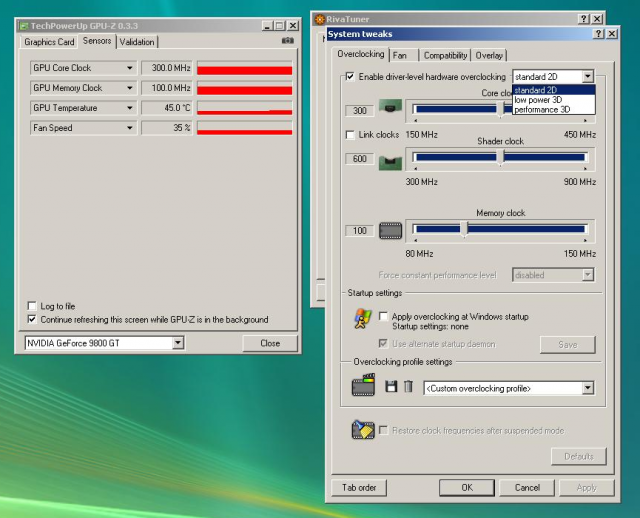Click the memory clock value field 100

[x=360, y=231]
